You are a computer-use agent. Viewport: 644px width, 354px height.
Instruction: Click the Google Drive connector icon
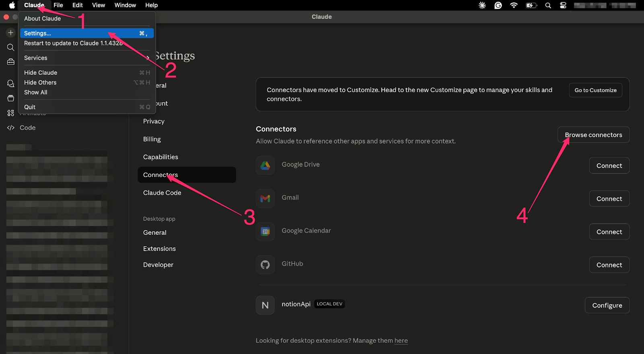tap(265, 165)
